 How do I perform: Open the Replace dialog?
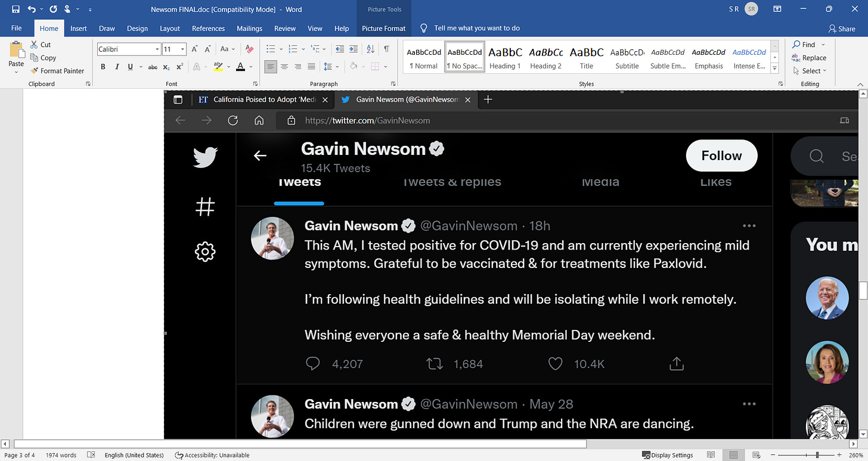click(x=809, y=58)
